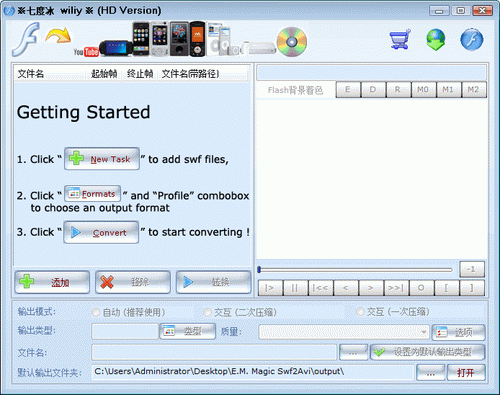Click the blue Flash sphere icon
Screen dimensions: 500x395
click(x=472, y=39)
